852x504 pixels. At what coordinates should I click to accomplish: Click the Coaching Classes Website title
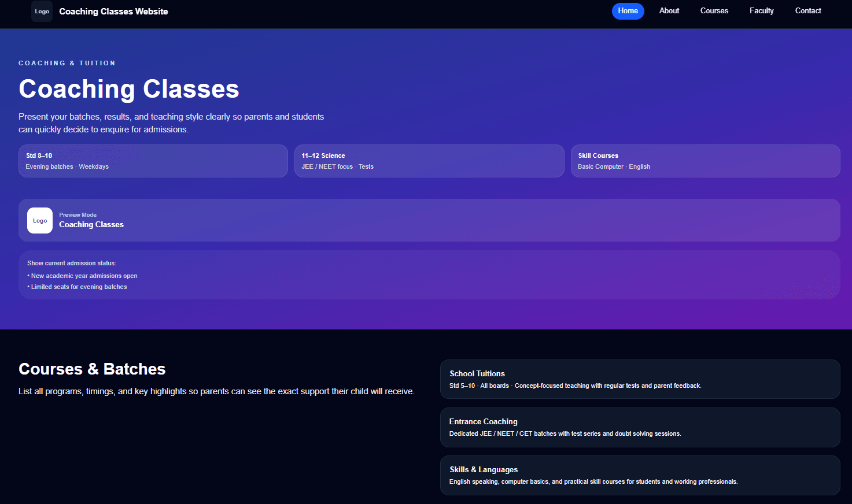(113, 11)
